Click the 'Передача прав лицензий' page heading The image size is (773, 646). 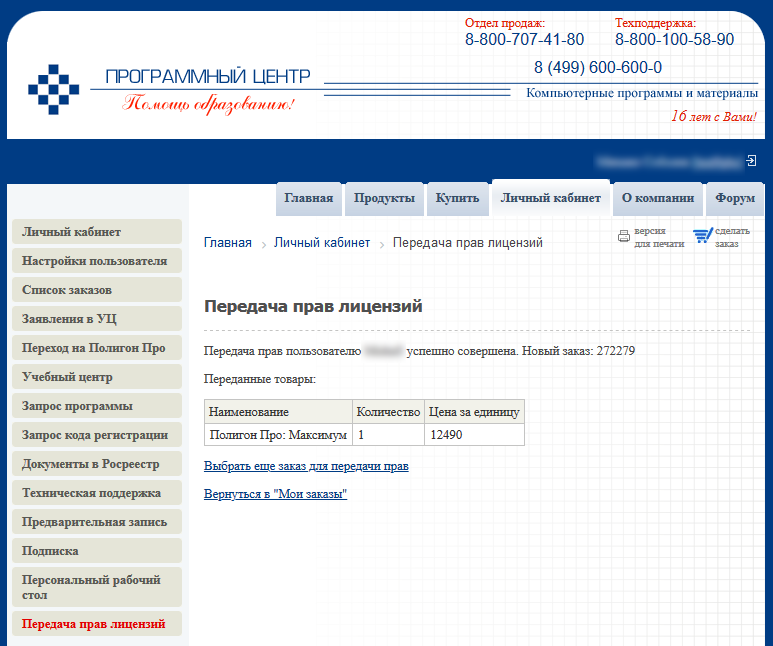tap(314, 306)
